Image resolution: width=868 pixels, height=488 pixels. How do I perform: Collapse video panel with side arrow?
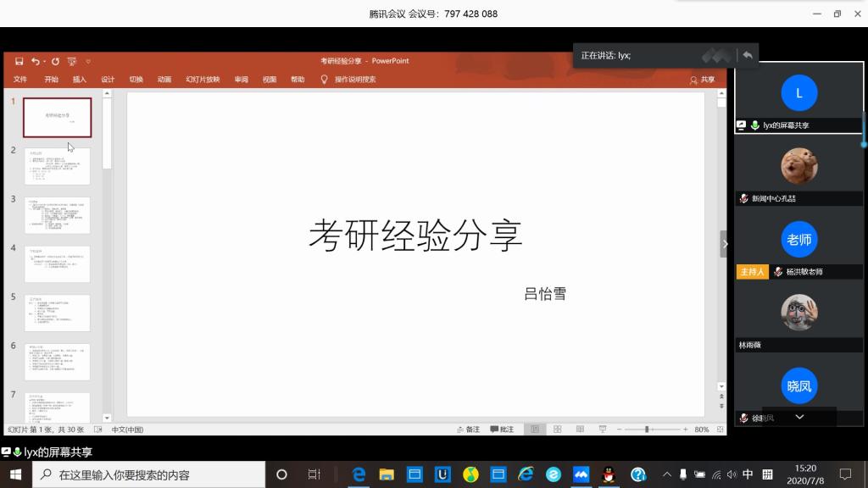coord(725,244)
